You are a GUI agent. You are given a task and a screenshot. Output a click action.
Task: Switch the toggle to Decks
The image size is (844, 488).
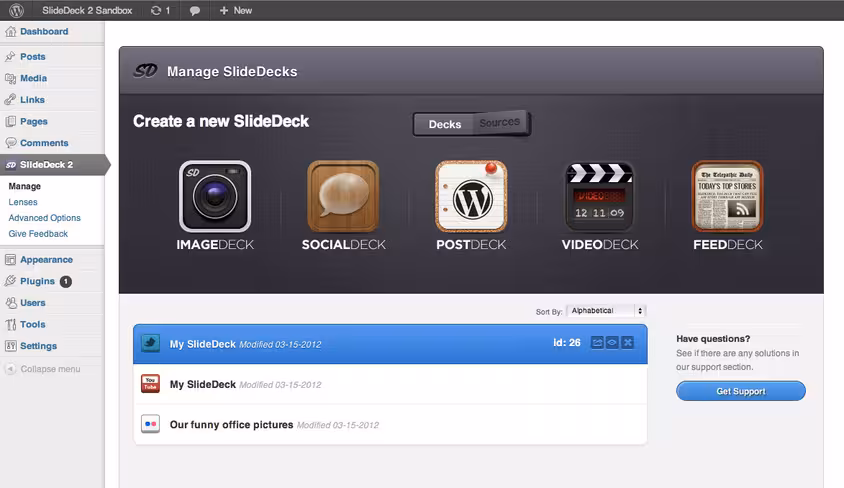point(445,124)
